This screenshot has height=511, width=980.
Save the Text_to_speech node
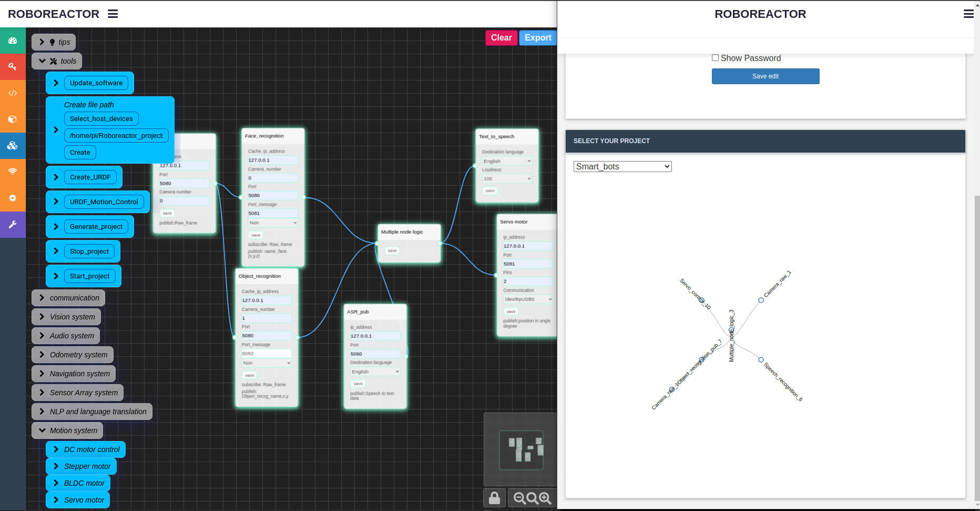click(490, 191)
